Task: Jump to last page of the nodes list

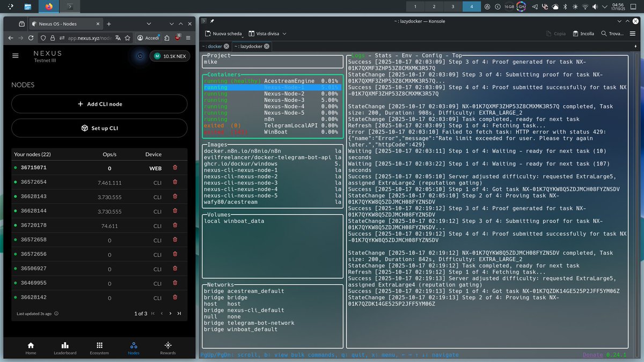Action: click(179, 314)
